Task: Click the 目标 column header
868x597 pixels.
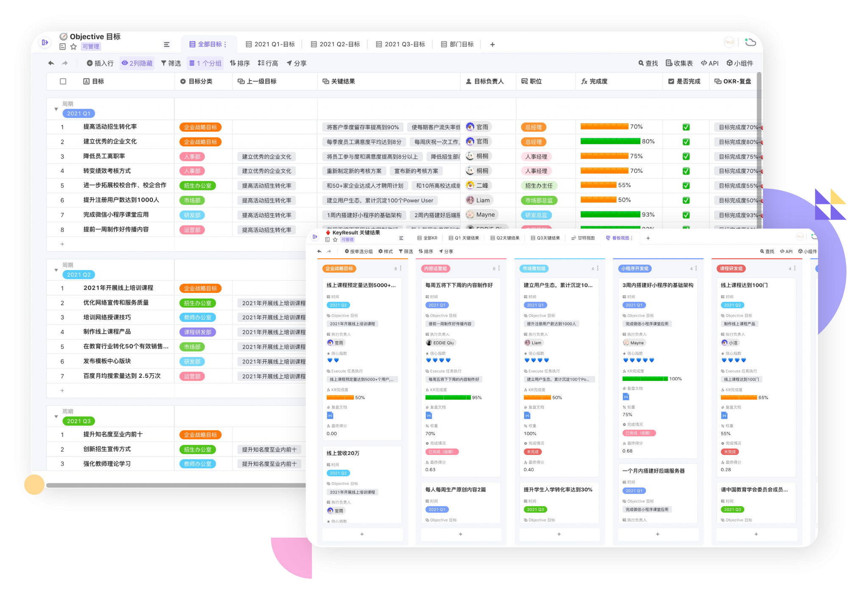Action: coord(111,81)
